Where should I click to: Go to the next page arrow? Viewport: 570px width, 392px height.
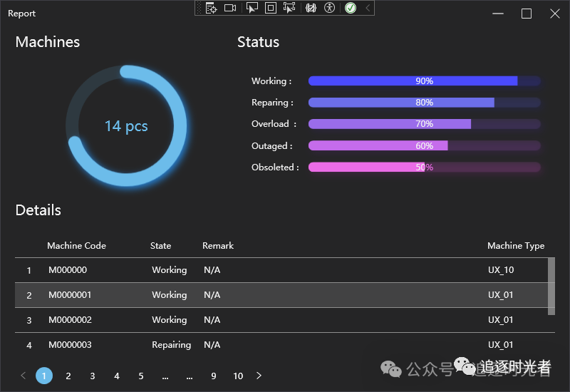[259, 376]
